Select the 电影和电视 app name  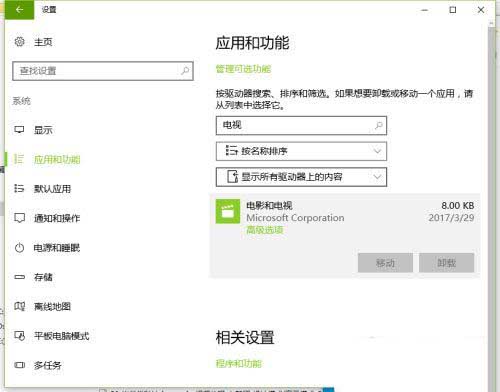coord(269,205)
